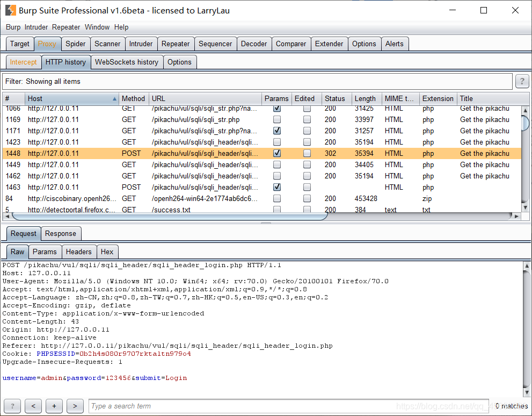Open the Window menu

pyautogui.click(x=97, y=27)
